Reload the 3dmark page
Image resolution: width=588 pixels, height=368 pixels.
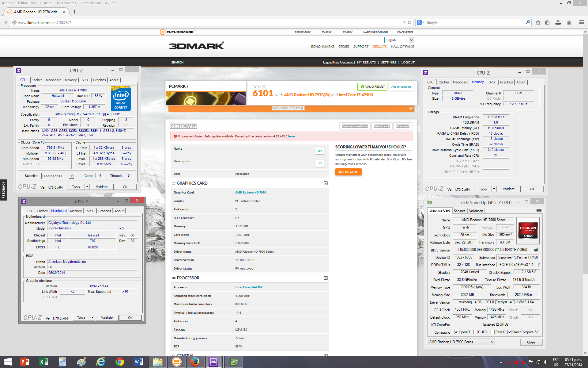[x=409, y=22]
